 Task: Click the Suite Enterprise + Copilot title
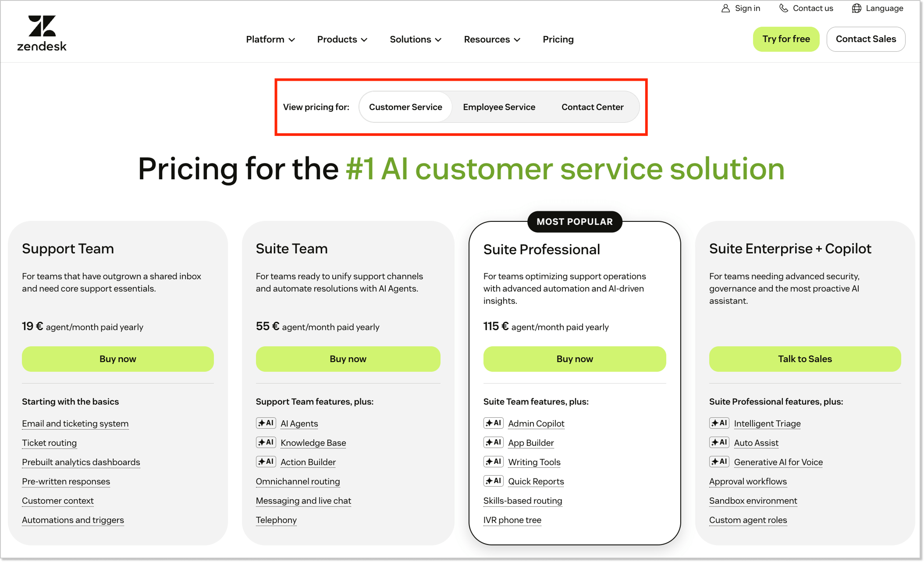click(x=790, y=249)
